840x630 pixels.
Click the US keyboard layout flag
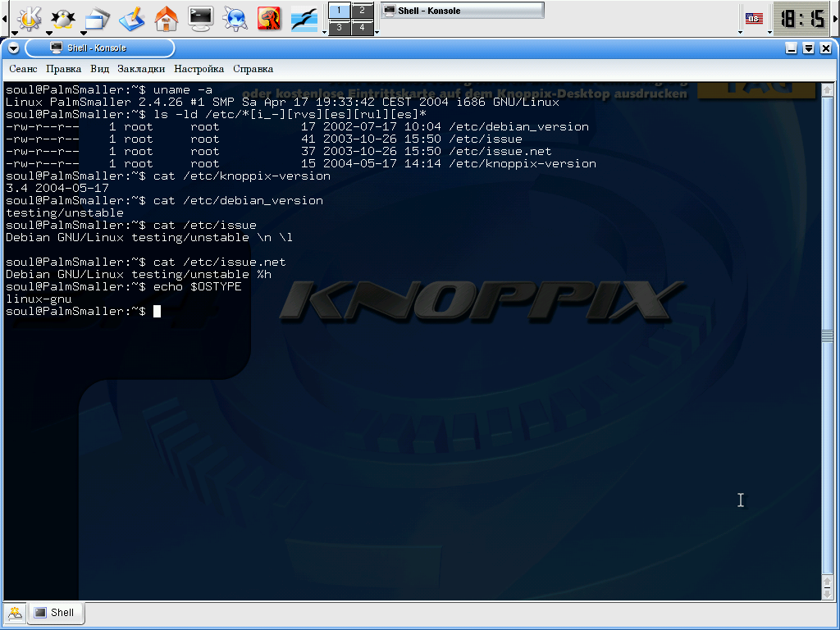point(754,18)
